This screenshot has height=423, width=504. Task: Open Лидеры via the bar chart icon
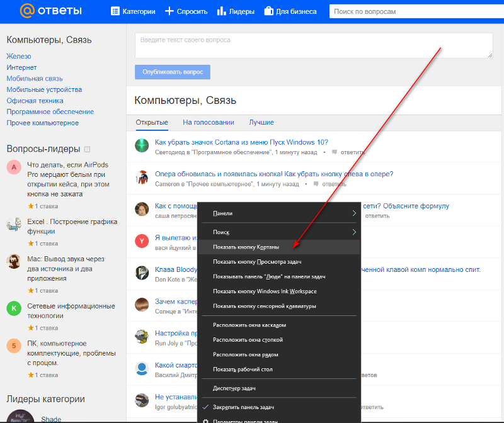(222, 11)
